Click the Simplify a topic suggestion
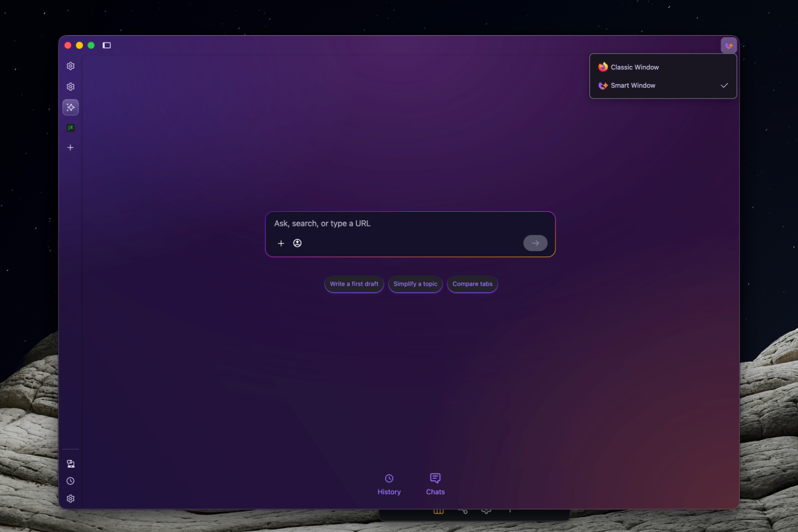This screenshot has height=532, width=798. point(415,284)
